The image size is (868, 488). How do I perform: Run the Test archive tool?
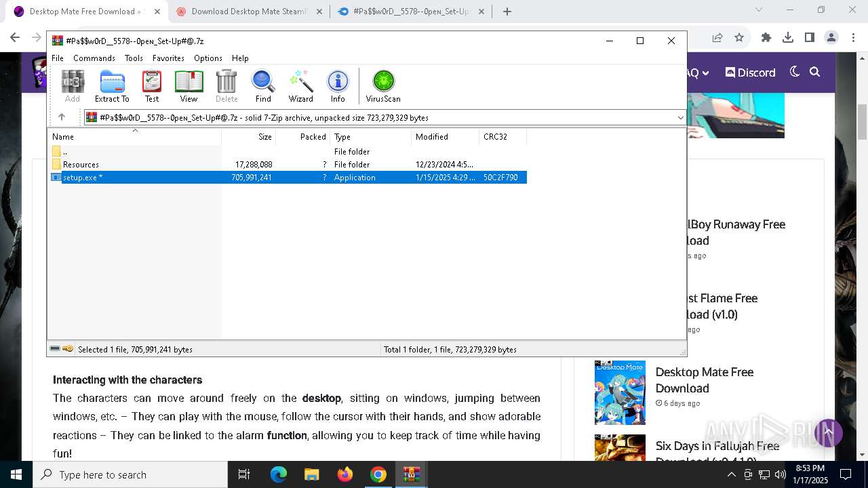click(x=152, y=86)
